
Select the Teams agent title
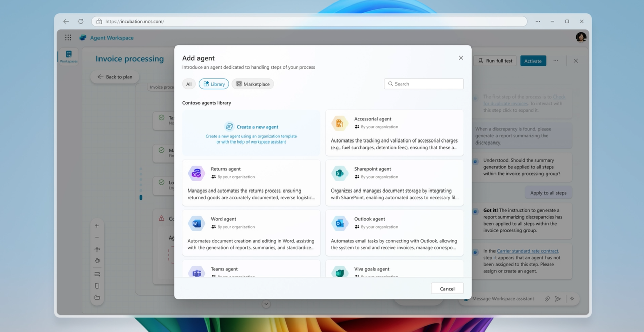coord(224,269)
